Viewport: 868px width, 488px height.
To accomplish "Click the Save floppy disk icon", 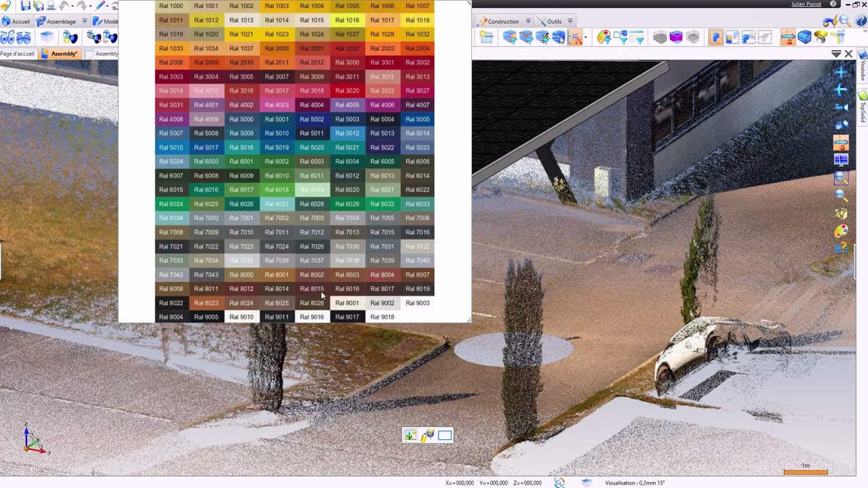I will 25,6.
